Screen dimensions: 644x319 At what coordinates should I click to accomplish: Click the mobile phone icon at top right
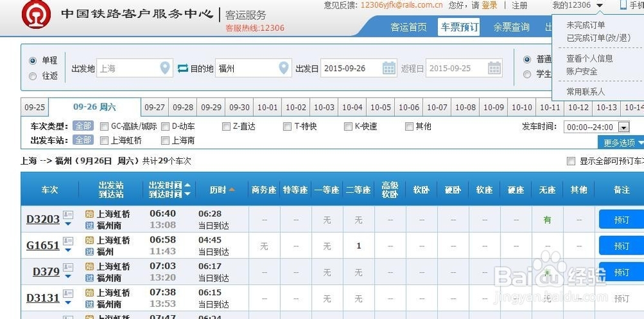click(623, 5)
